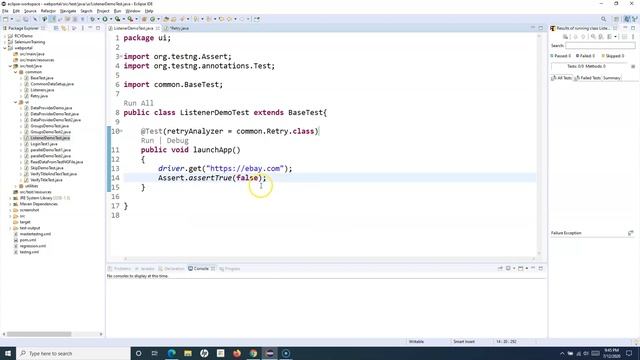
Task: Toggle Link with Editor in Package Explorer
Action: pos(64,28)
